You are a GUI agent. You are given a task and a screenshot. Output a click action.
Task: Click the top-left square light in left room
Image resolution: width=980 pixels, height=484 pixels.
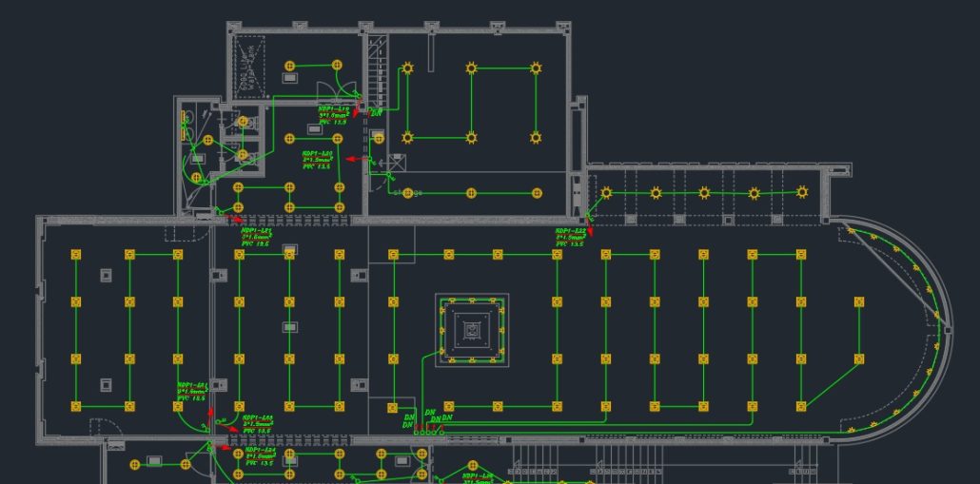pos(76,255)
